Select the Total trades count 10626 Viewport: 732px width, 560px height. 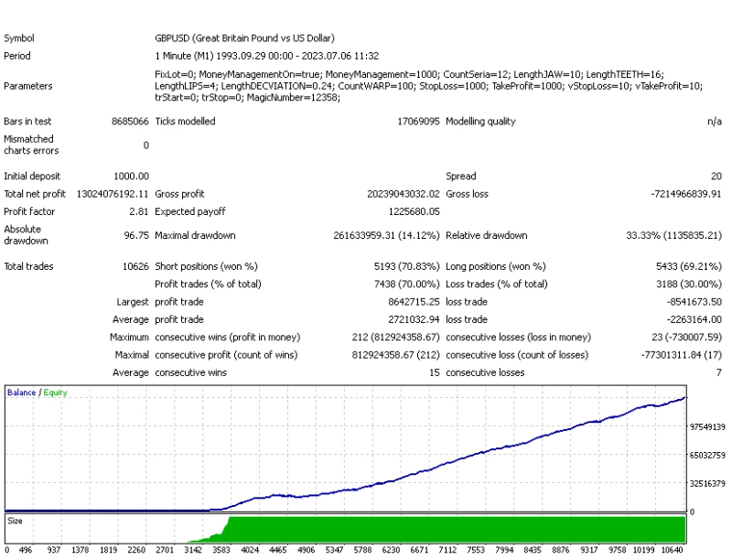134,266
